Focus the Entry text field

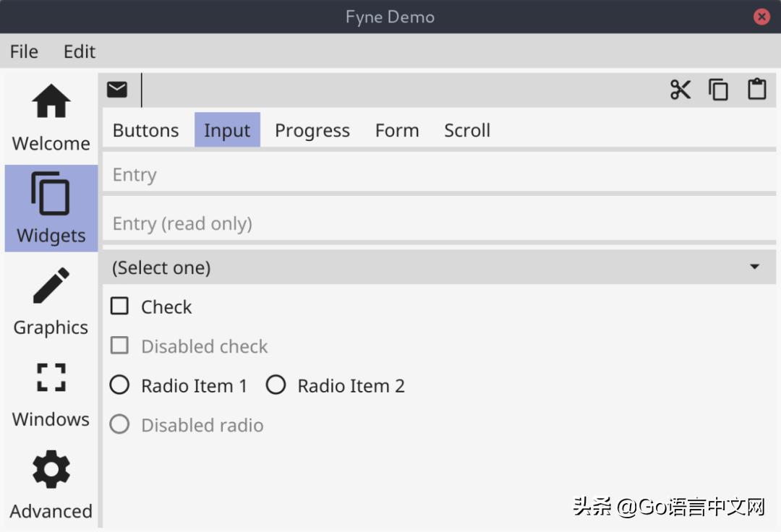439,175
